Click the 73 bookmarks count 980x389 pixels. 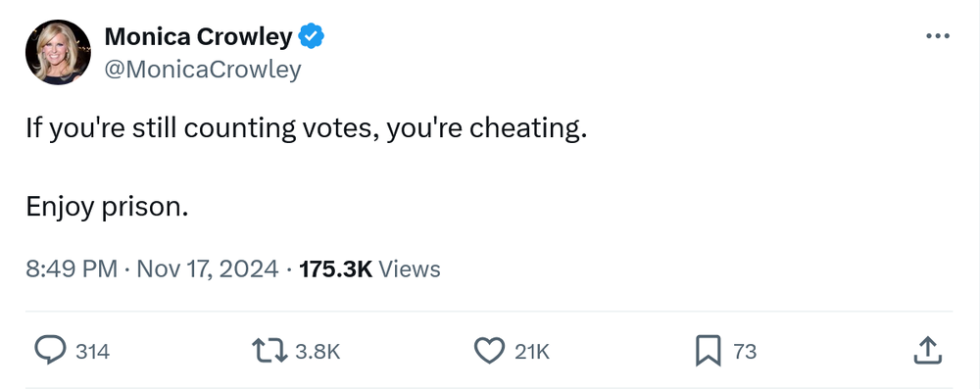coord(745,352)
